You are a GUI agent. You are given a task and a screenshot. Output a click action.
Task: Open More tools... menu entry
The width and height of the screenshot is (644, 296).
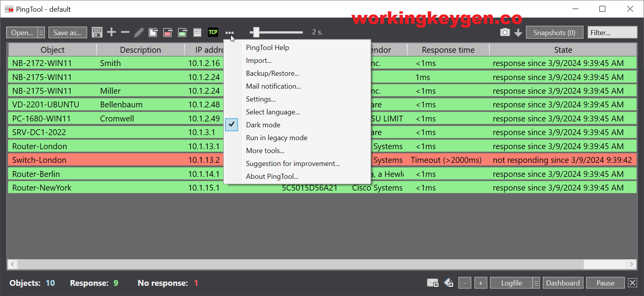(x=265, y=151)
